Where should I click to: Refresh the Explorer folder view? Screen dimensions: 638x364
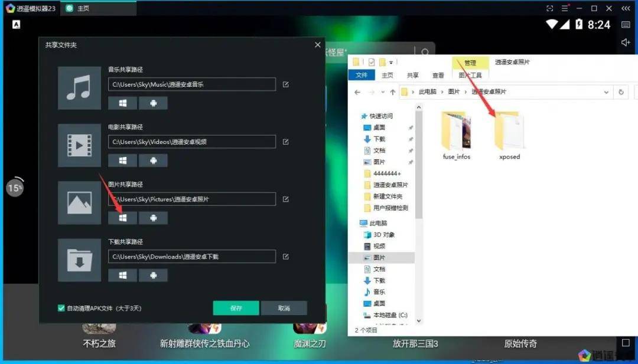click(621, 92)
